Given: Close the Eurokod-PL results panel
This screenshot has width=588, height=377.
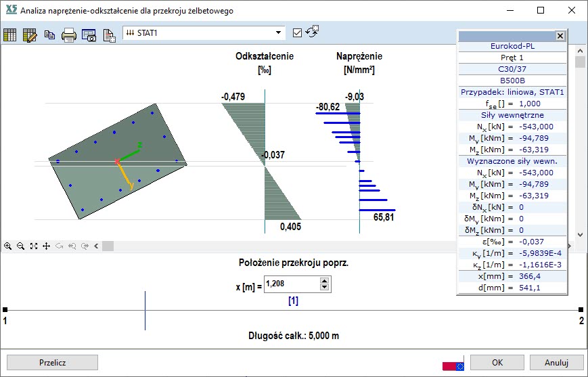Looking at the screenshot, I should (x=560, y=36).
